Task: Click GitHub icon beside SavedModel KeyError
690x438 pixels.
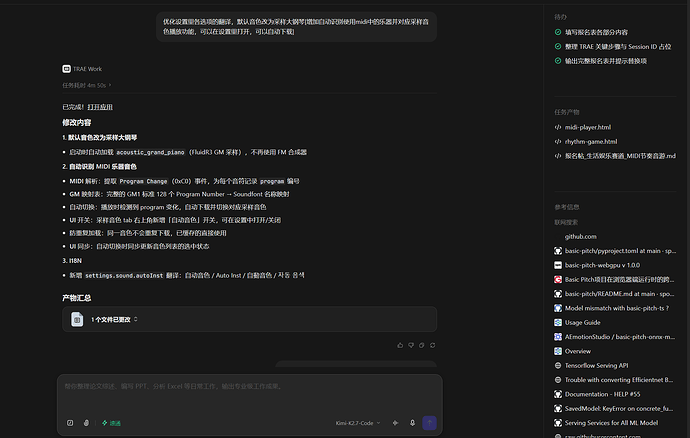Action: click(x=558, y=409)
